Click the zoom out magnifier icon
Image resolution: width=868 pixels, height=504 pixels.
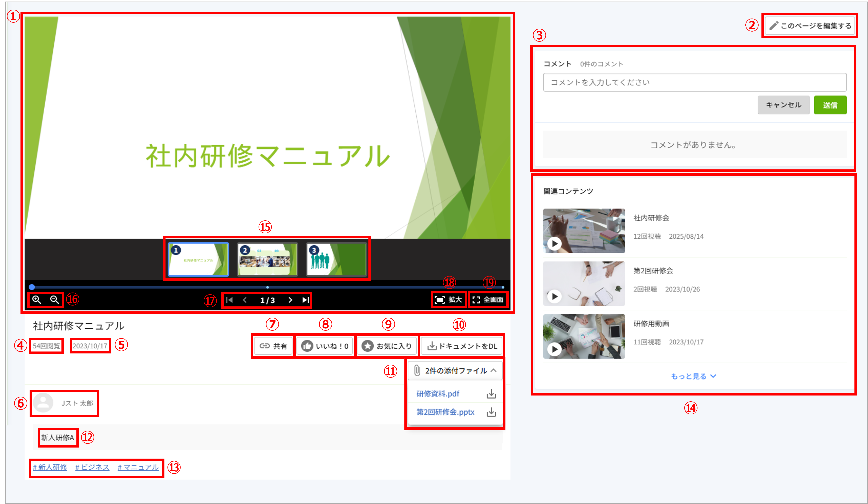pos(54,300)
